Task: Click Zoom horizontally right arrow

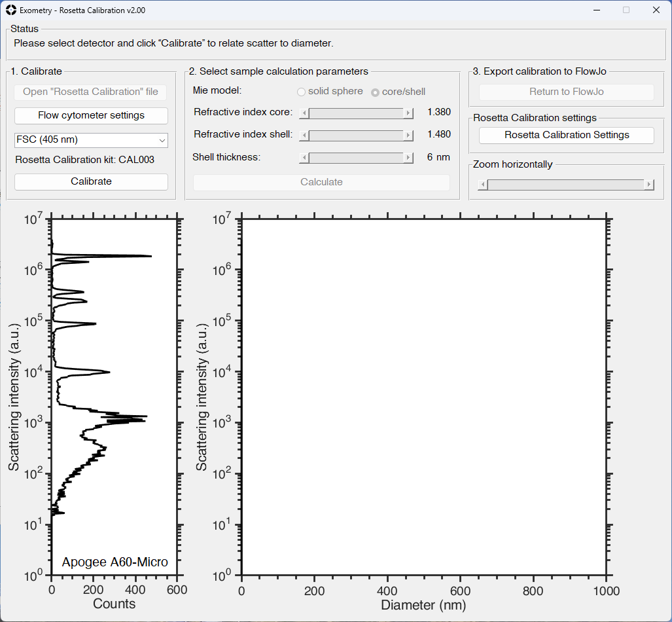Action: 649,185
